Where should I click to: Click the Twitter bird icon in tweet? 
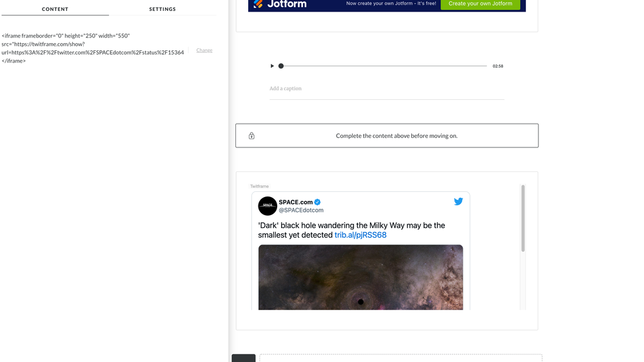click(458, 202)
